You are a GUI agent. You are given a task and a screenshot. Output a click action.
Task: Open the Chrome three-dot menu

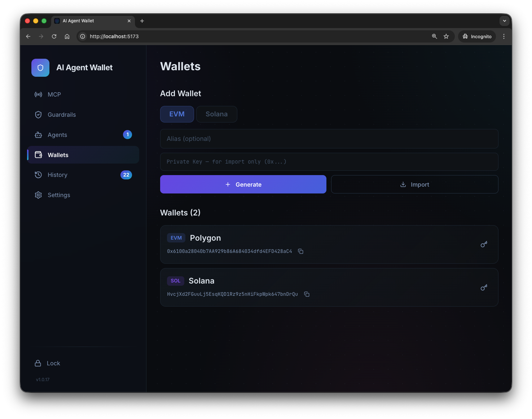coord(504,36)
